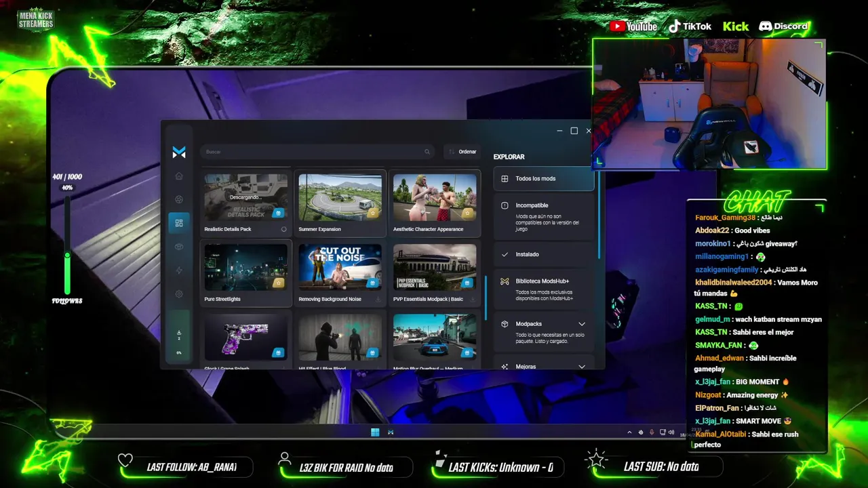The height and width of the screenshot is (488, 868).
Task: Open the Glock Grape Splash pistol thumbnail
Action: (x=245, y=337)
